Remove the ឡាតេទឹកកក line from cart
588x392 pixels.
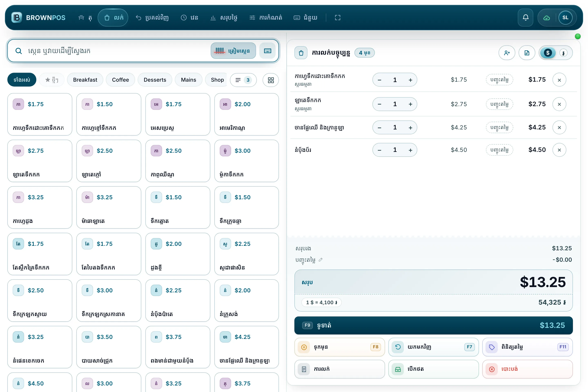point(559,104)
